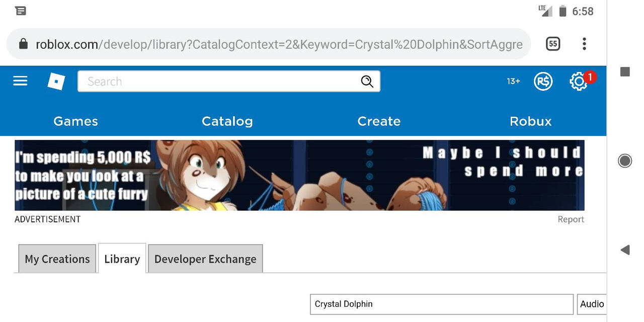Click the ADVERTISEMENT label text

click(47, 219)
